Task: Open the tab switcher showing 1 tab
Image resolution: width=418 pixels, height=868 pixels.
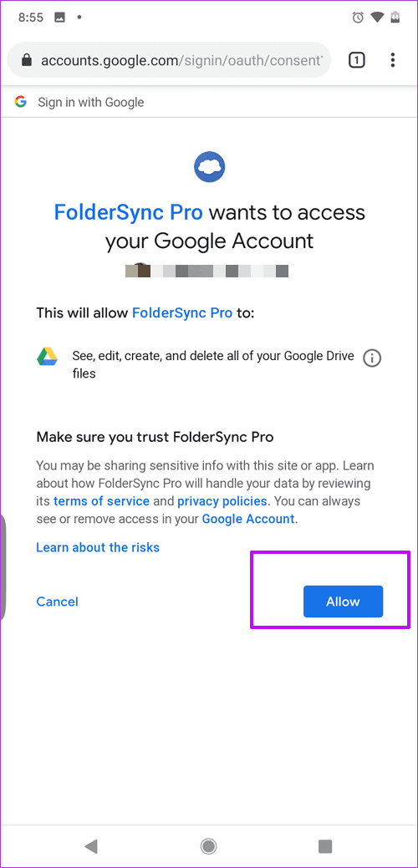Action: (x=357, y=60)
